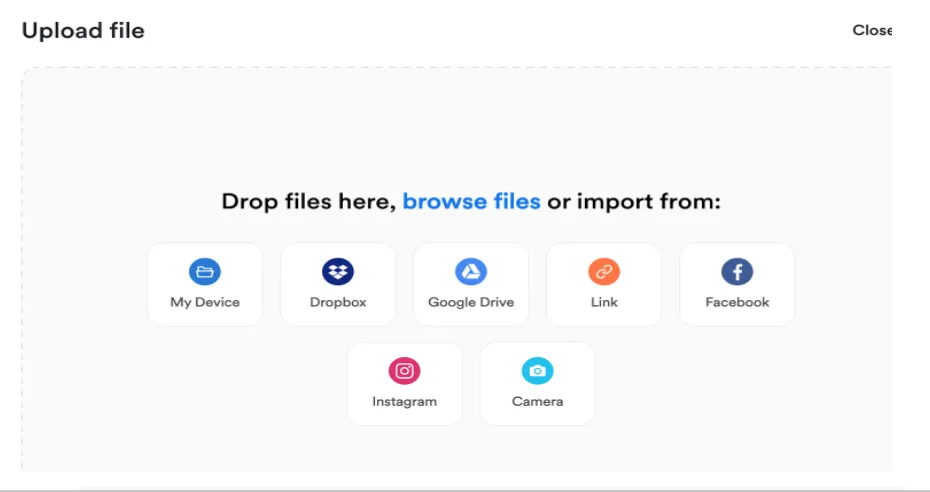Screen dimensions: 930x492
Task: Click the blue My Device folder icon
Action: point(205,272)
